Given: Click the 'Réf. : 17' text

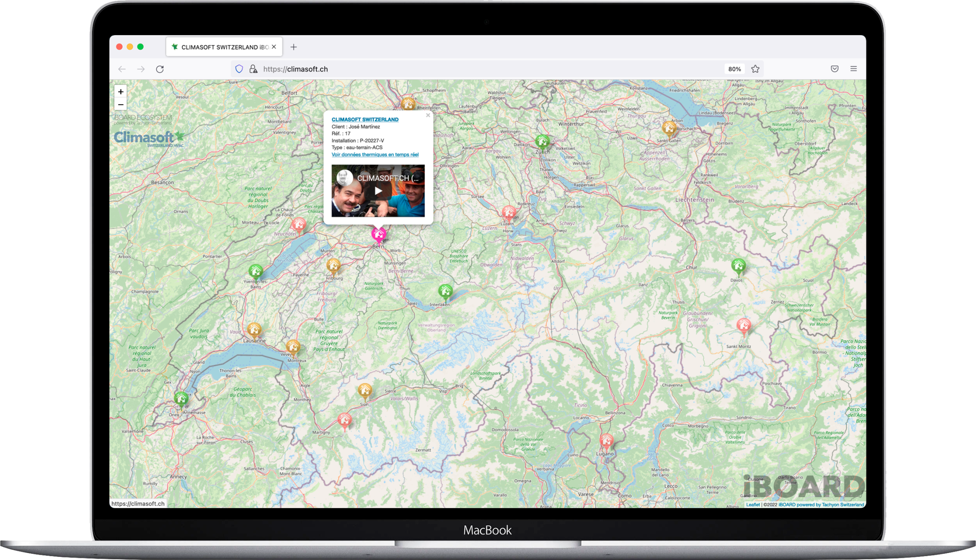Looking at the screenshot, I should pos(341,134).
